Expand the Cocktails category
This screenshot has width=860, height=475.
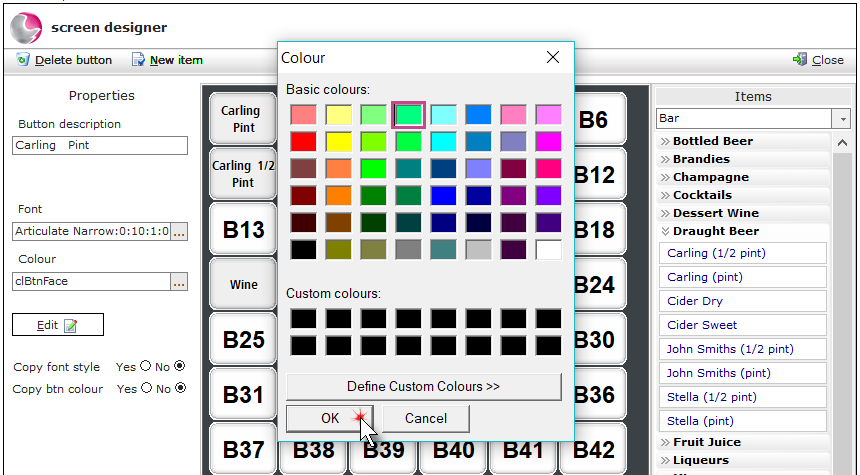(x=743, y=195)
